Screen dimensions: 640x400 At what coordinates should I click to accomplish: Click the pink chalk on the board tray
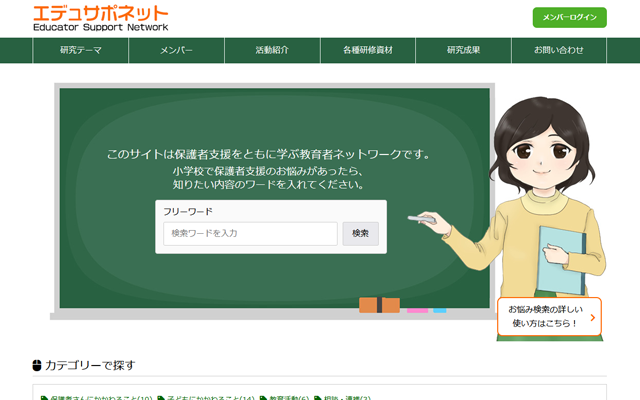(417, 310)
